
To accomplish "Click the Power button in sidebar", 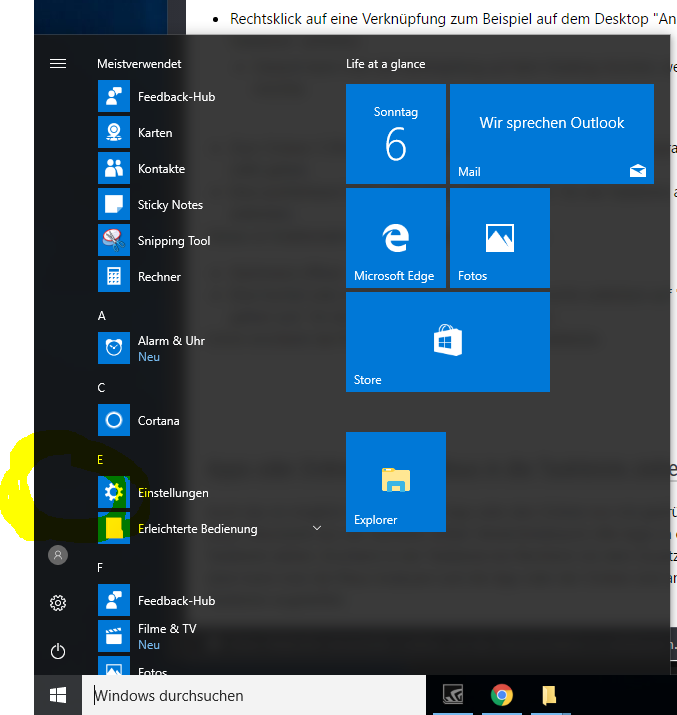I will click(x=58, y=651).
